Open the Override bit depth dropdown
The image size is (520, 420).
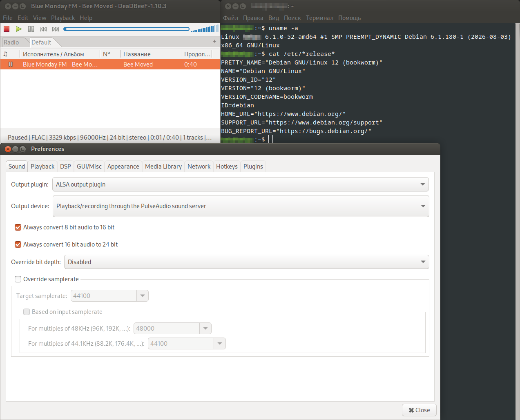(x=247, y=262)
